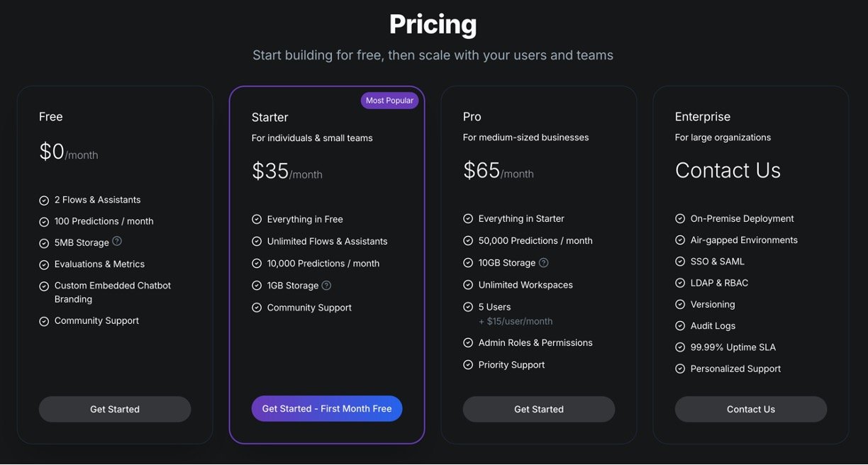This screenshot has height=465, width=868.
Task: Select the Starter plan title
Action: tap(270, 117)
